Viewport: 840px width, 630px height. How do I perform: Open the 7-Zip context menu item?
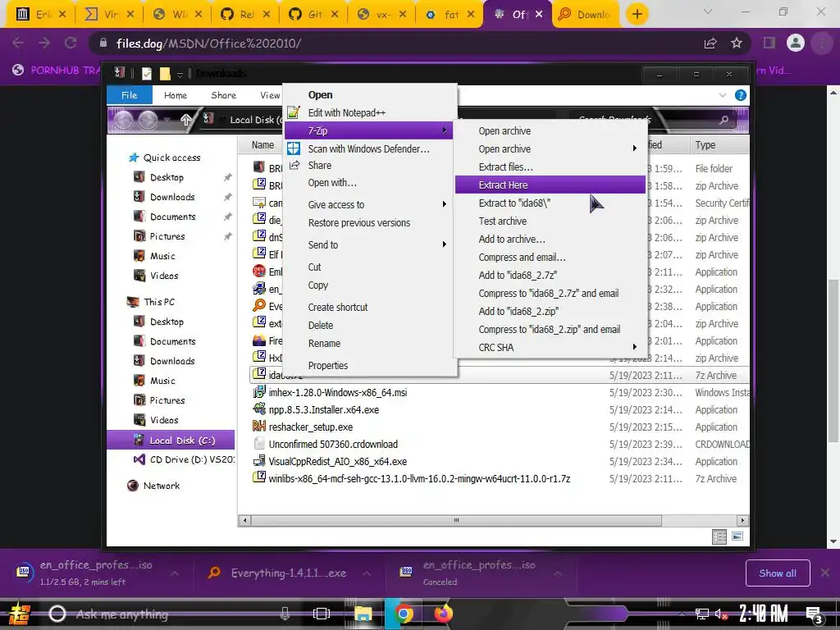tap(368, 130)
